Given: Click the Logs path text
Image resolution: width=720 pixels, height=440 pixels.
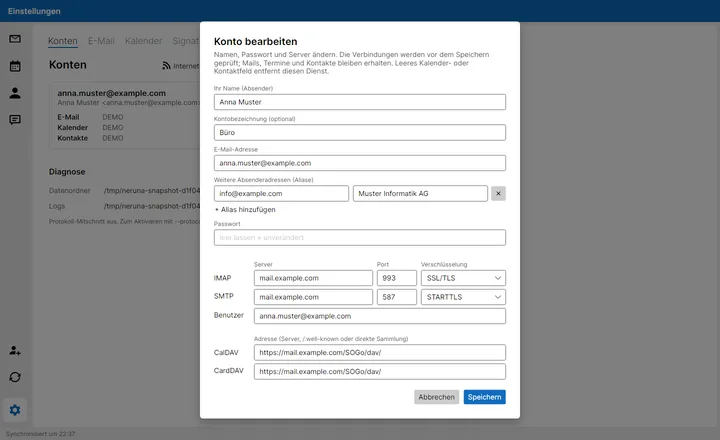Looking at the screenshot, I should coord(152,206).
